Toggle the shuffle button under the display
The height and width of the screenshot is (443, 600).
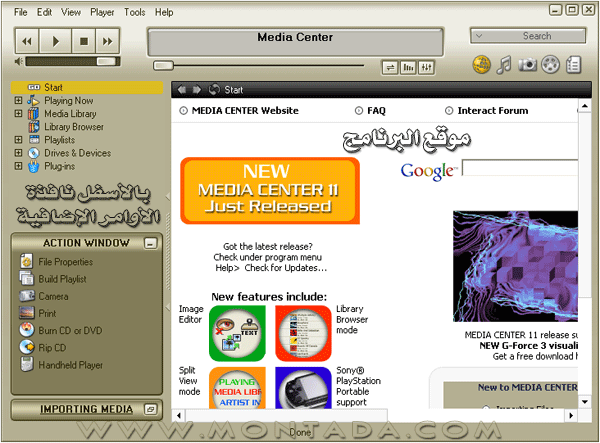390,67
